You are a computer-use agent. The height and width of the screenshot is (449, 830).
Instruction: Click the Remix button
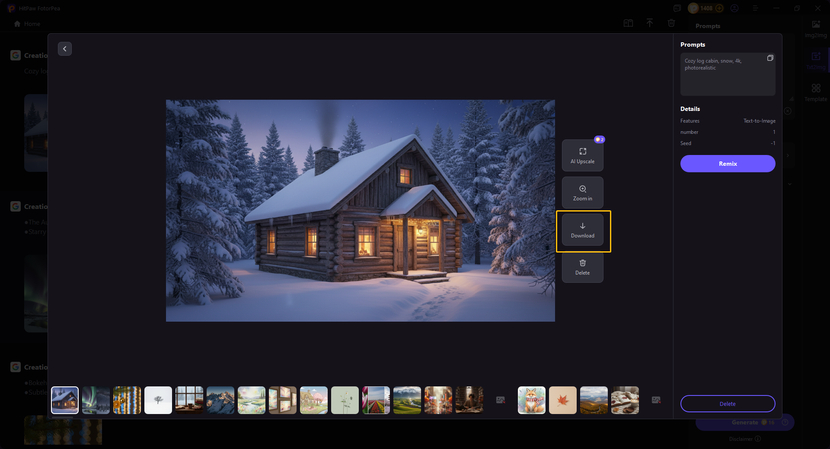[728, 164]
